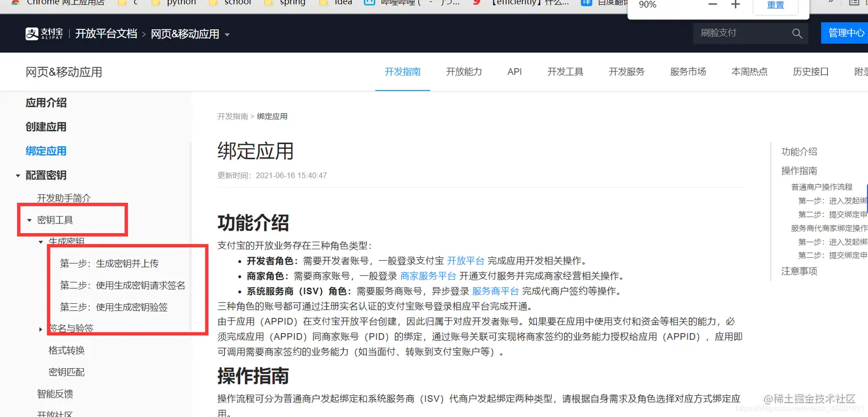
Task: Collapse the 密钥工具 tree arrow
Action: click(29, 220)
